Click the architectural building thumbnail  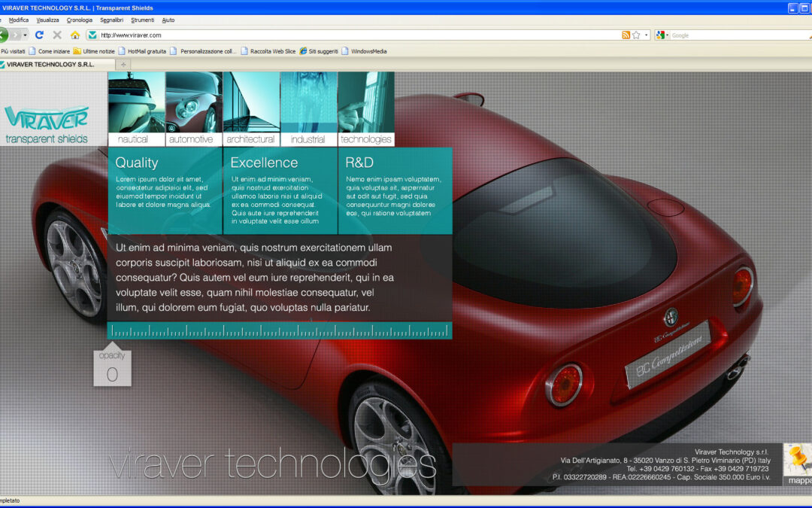coord(252,102)
